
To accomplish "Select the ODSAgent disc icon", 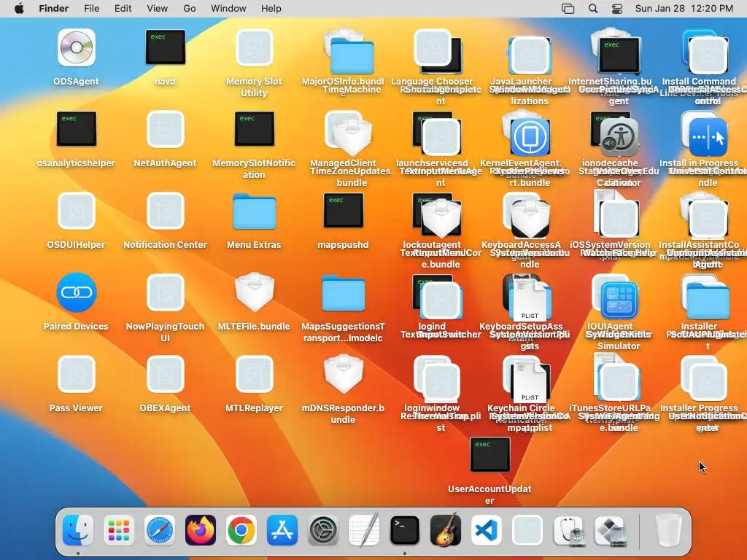I will (x=76, y=47).
